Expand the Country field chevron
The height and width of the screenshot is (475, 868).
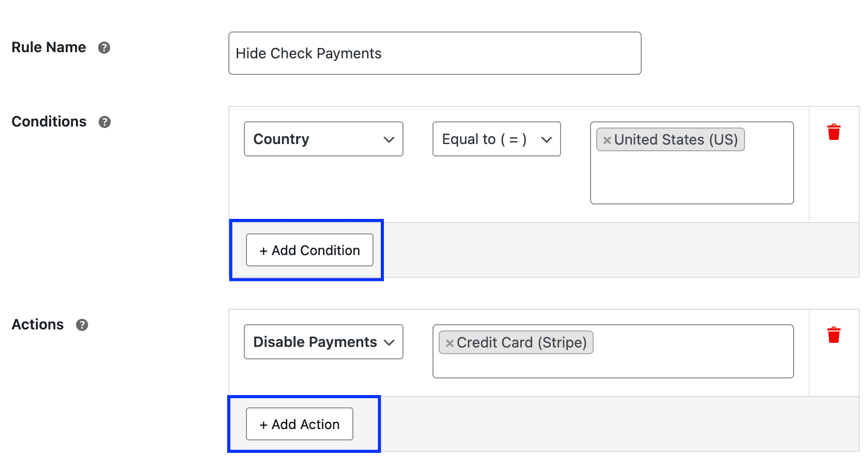(389, 139)
